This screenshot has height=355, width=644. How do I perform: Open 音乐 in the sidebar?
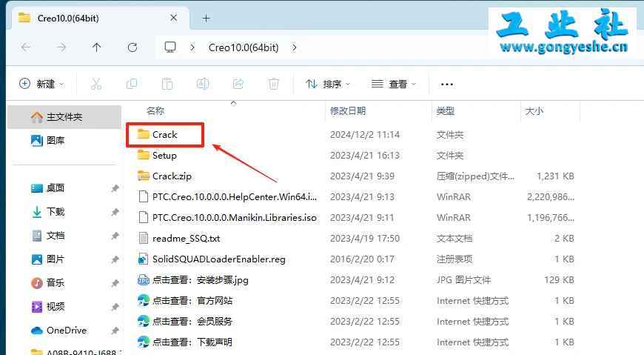point(48,282)
